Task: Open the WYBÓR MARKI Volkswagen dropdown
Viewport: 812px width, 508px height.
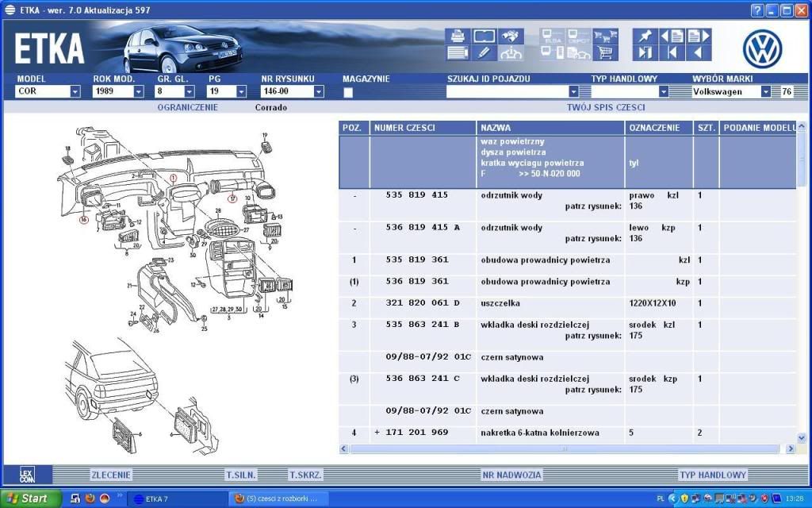Action: (x=765, y=91)
